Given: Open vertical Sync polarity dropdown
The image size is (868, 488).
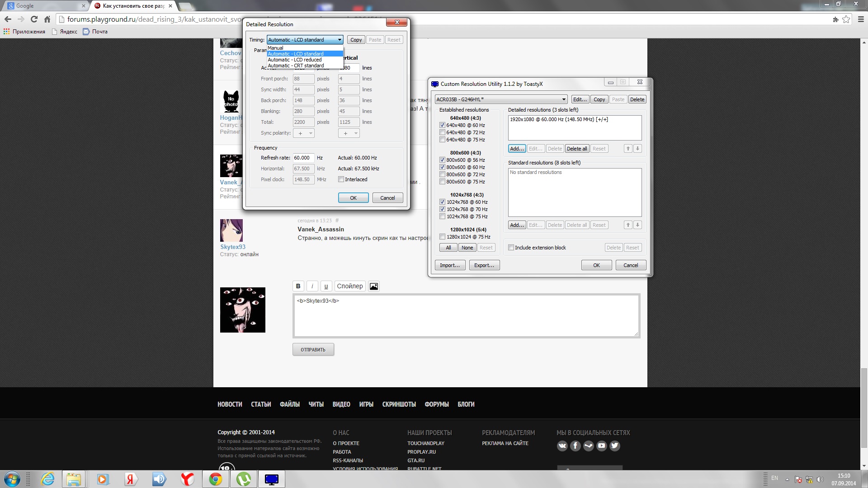Looking at the screenshot, I should (349, 133).
